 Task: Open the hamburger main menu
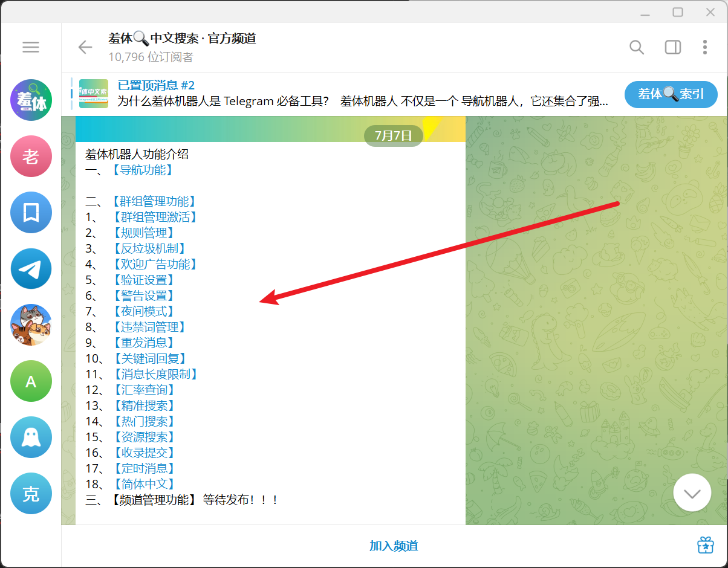pos(31,47)
